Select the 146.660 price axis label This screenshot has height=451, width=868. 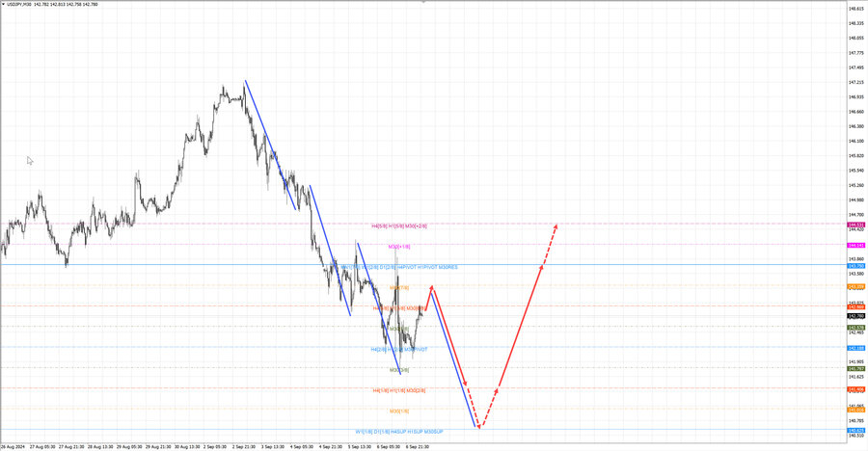click(x=856, y=112)
